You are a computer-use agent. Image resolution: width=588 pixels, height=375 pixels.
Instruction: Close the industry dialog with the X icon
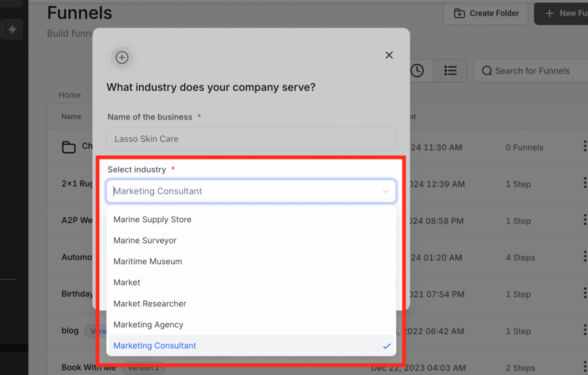pos(389,55)
